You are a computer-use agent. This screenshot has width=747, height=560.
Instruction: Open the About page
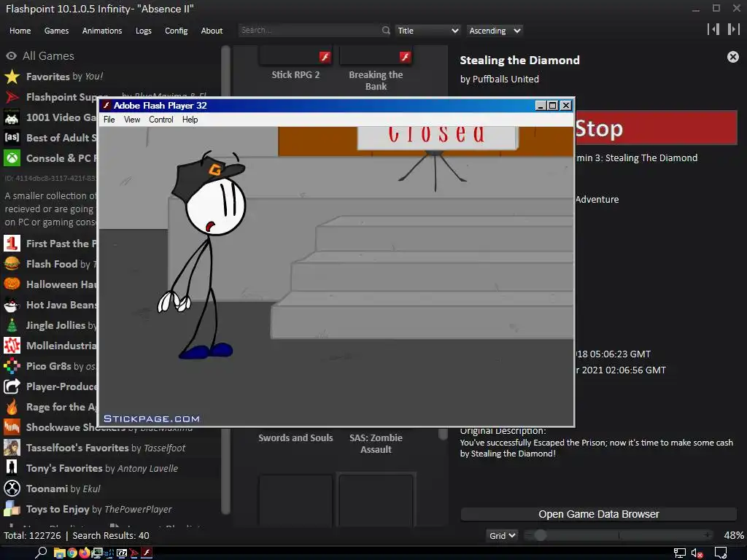[x=212, y=31]
